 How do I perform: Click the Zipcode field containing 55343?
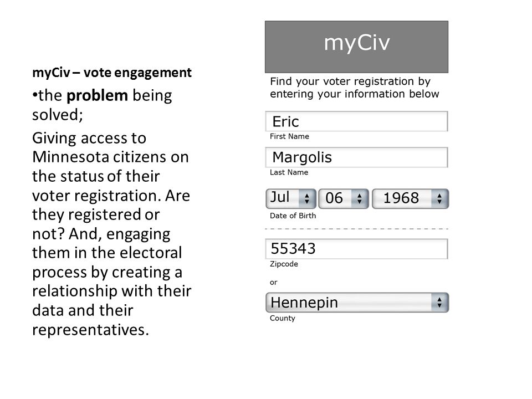pyautogui.click(x=356, y=249)
